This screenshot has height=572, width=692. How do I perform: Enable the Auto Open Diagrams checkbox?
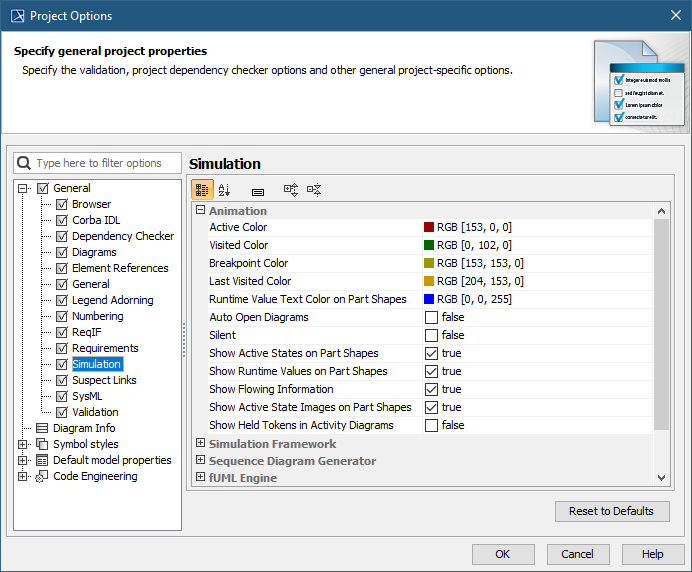pos(431,317)
